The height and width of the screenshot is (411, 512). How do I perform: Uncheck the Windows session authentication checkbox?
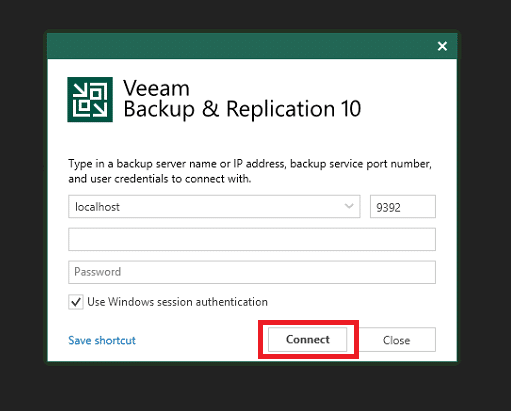click(76, 302)
